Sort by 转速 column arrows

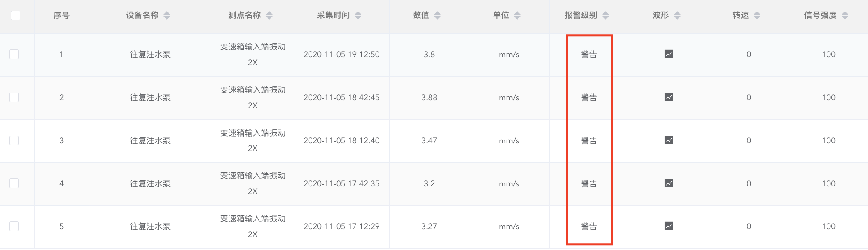(757, 15)
